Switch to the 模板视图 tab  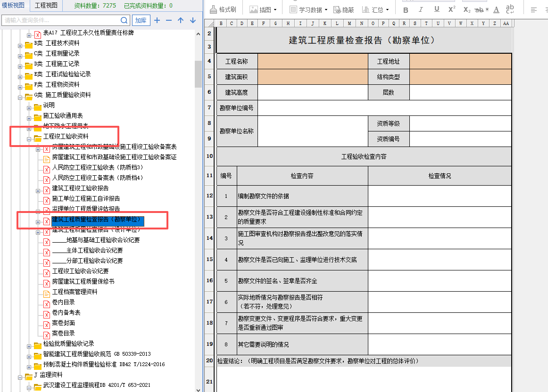point(13,6)
